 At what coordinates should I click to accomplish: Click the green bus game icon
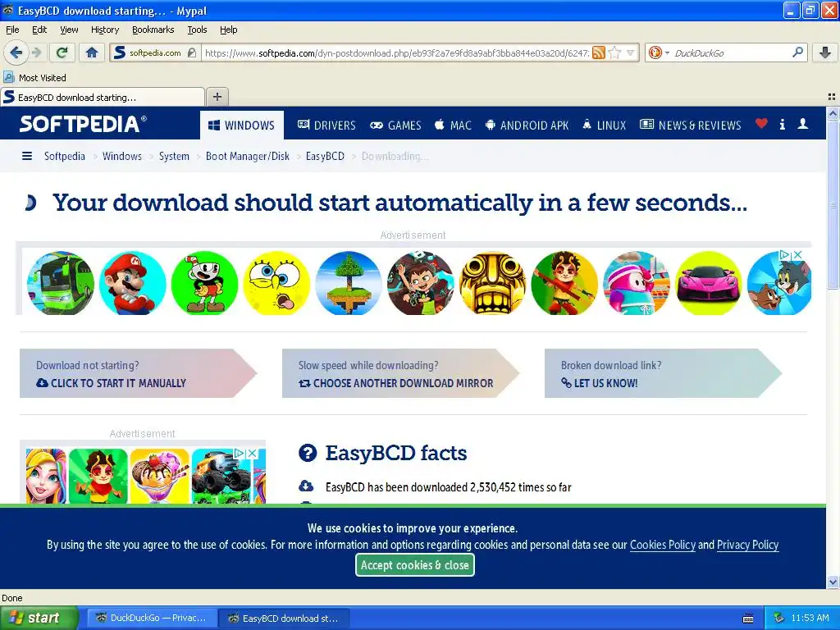point(61,283)
